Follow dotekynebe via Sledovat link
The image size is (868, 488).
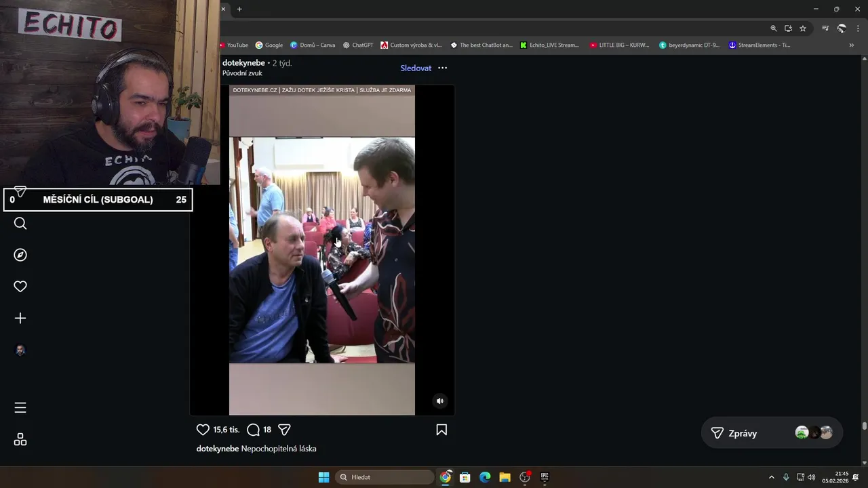[x=416, y=68]
